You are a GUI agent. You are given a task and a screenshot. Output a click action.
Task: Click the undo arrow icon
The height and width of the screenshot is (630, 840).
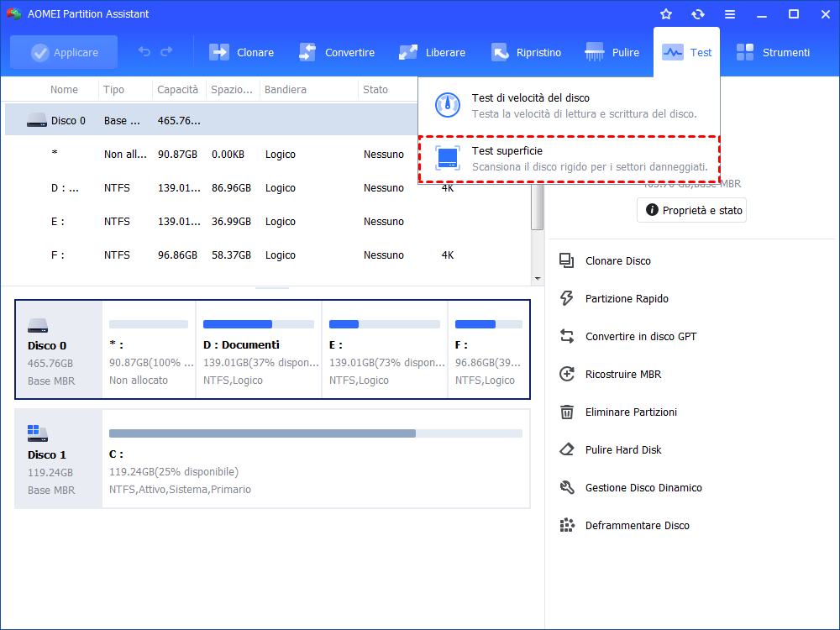(144, 51)
